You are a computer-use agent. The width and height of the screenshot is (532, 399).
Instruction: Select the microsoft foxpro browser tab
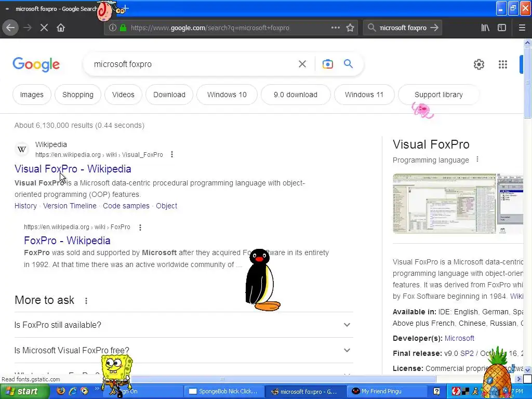coord(56,9)
